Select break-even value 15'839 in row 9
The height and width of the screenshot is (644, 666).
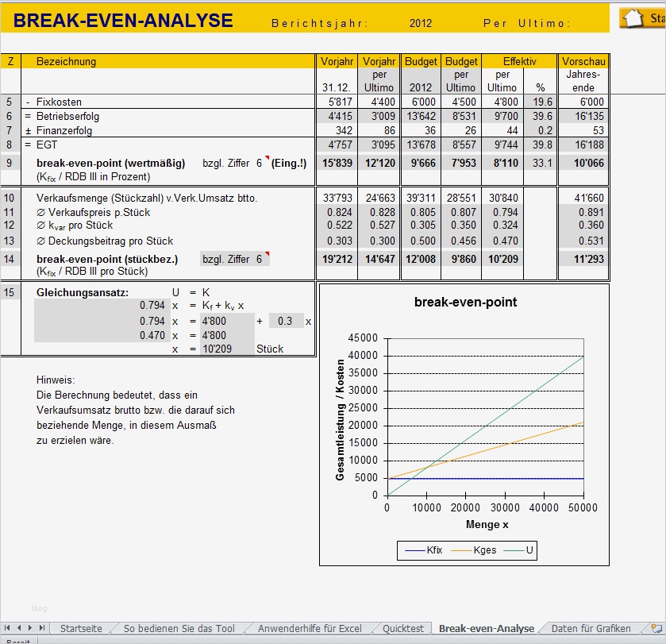(337, 163)
